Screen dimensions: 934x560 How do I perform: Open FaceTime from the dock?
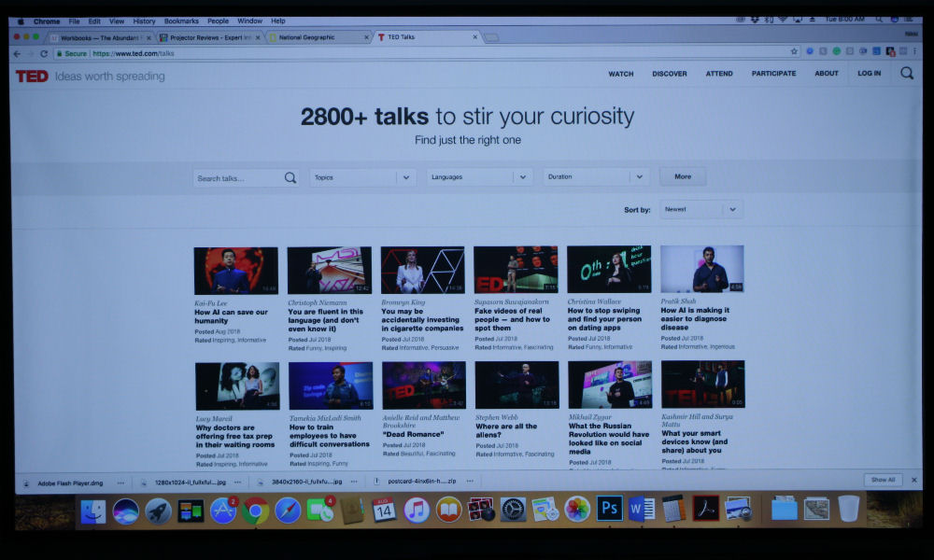(319, 511)
